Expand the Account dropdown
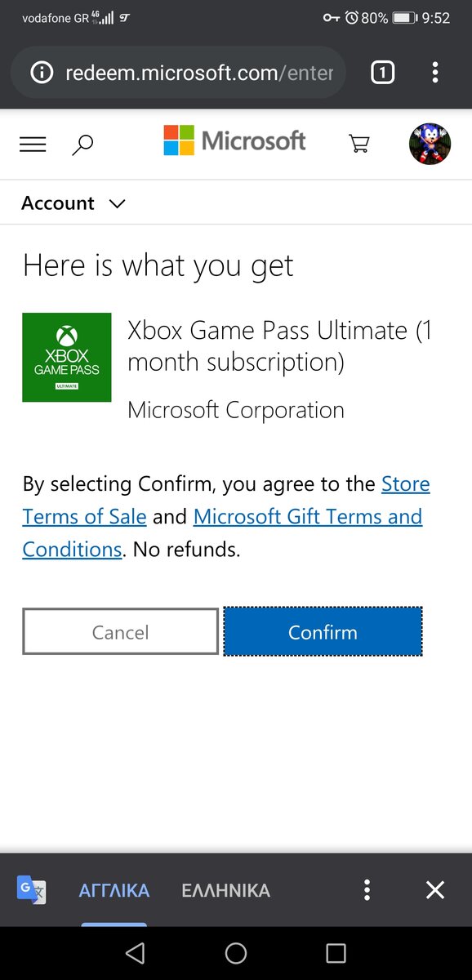Viewport: 472px width, 980px height. coord(73,203)
